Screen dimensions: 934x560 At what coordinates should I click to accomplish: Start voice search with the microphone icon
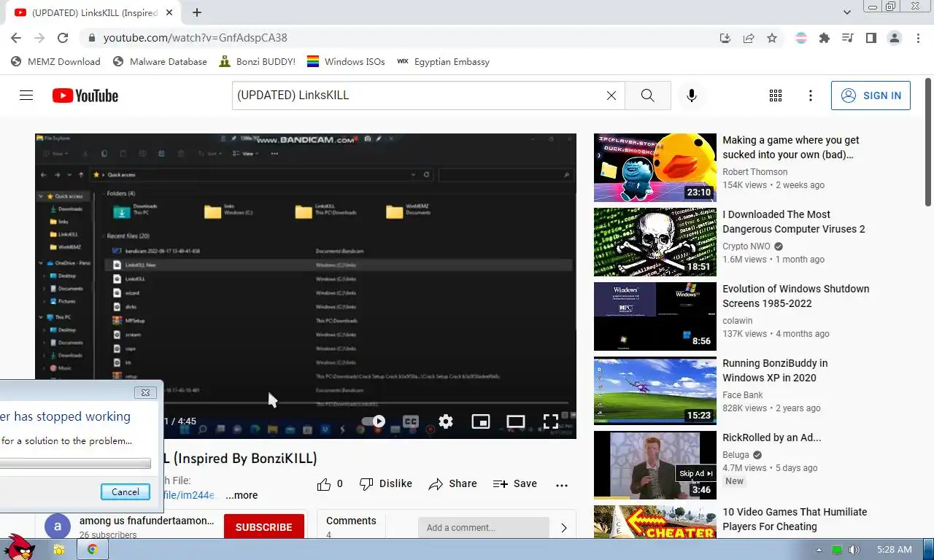692,96
